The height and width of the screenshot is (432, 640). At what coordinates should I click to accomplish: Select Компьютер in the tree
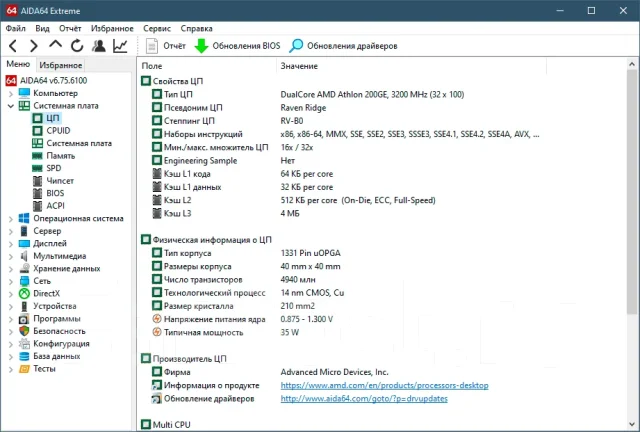tap(48, 93)
